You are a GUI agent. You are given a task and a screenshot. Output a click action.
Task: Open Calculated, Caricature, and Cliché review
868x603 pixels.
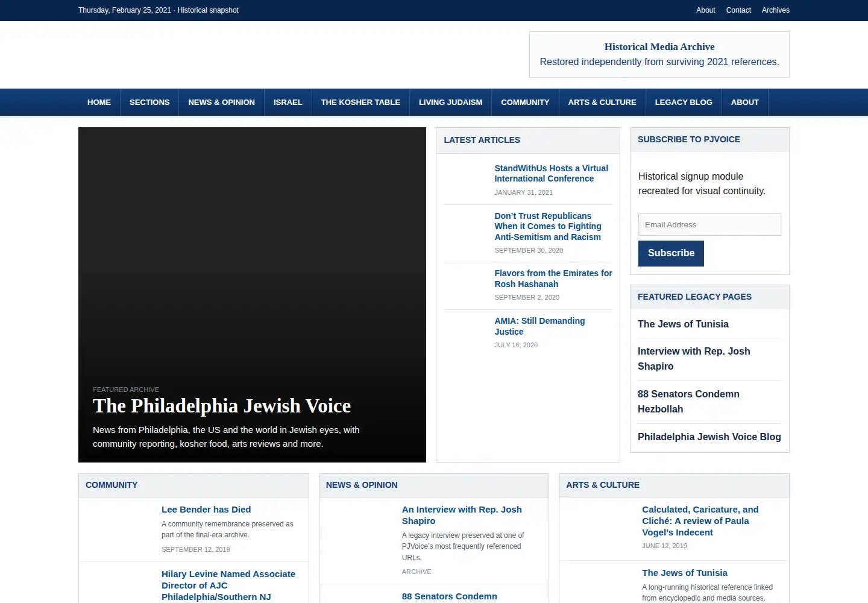pyautogui.click(x=700, y=521)
